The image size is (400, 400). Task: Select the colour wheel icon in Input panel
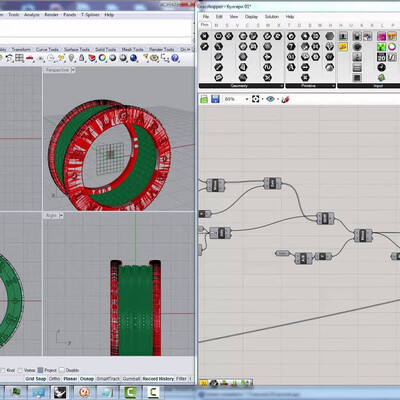click(x=392, y=47)
